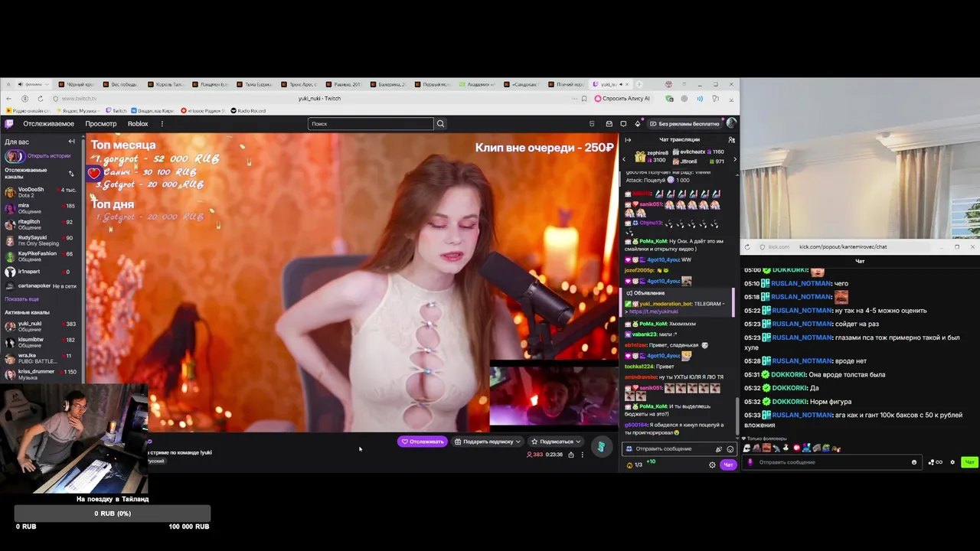Screen dimensions: 980x551
Task: Open the emote smiley in Kick chat input
Action: [914, 462]
